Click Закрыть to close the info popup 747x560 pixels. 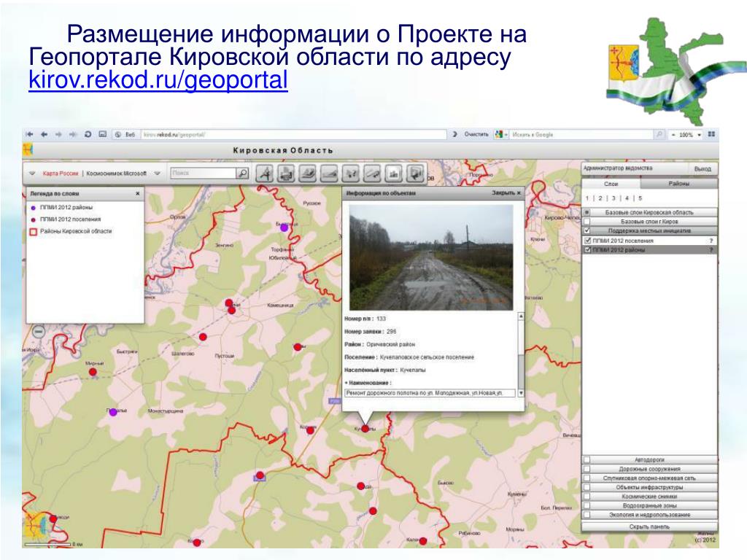(506, 192)
